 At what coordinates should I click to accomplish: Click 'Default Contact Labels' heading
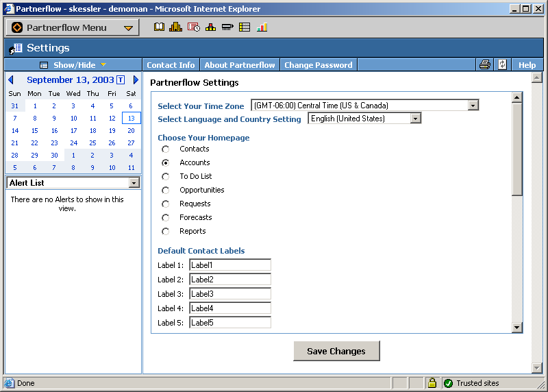201,251
